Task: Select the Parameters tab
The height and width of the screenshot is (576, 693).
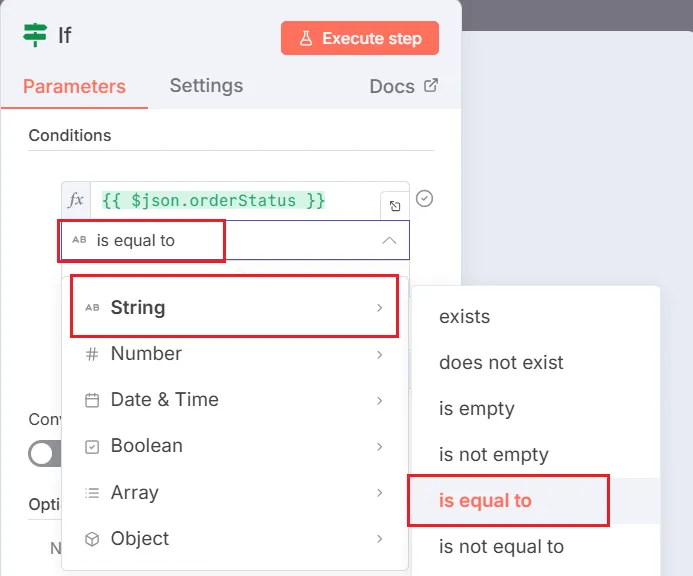Action: pos(74,86)
